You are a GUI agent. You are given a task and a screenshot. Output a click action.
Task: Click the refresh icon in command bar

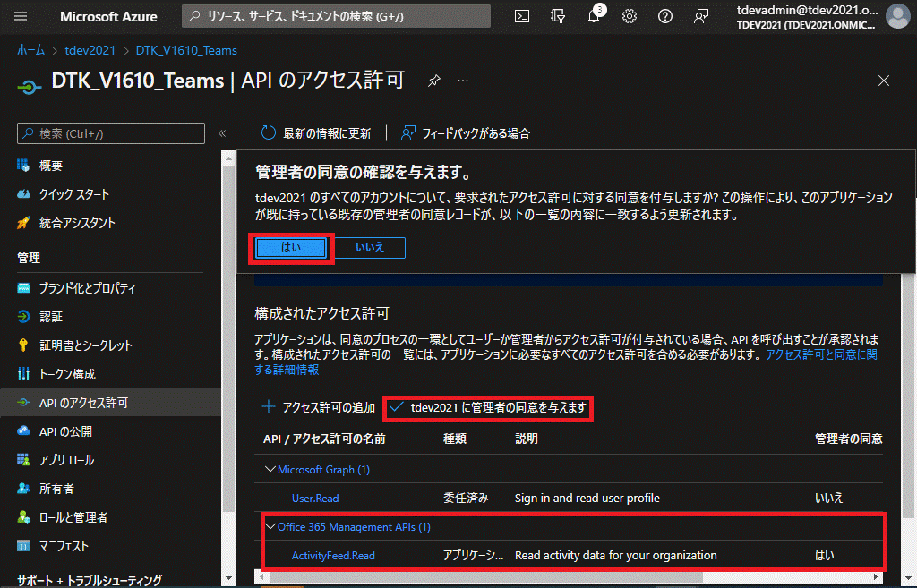[x=269, y=133]
